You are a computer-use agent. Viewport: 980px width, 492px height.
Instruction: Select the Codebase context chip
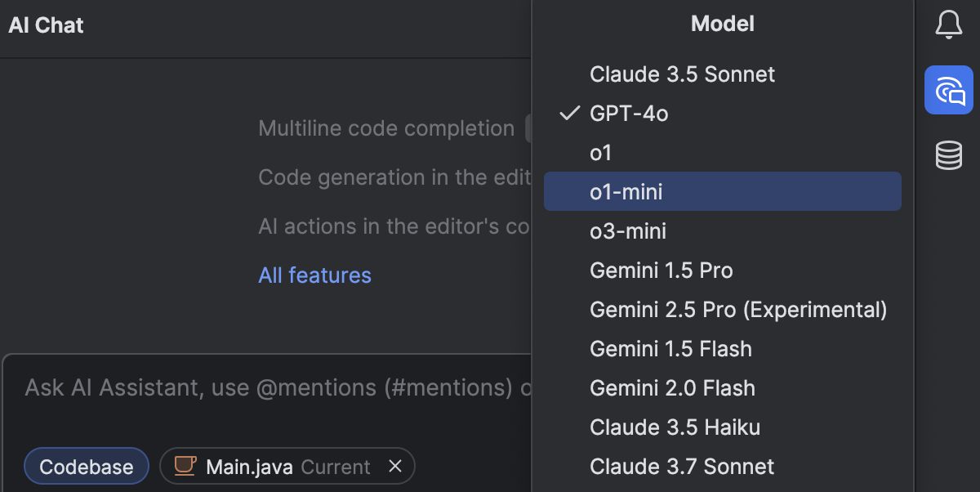(86, 466)
